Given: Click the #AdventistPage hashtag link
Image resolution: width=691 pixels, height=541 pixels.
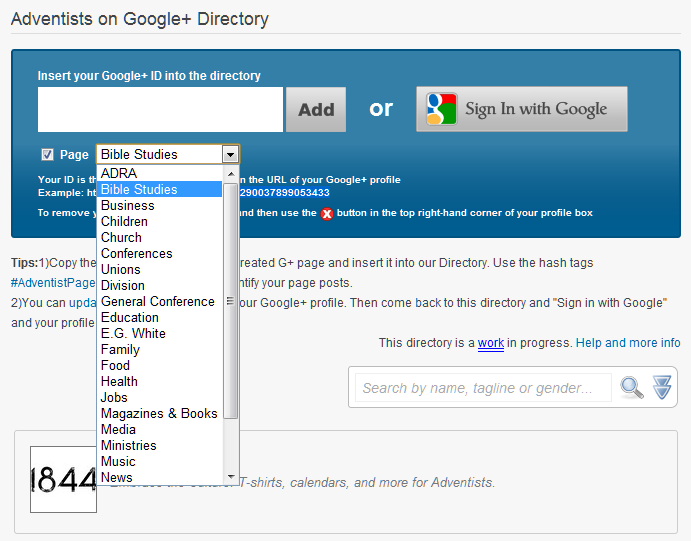Looking at the screenshot, I should click(x=53, y=283).
